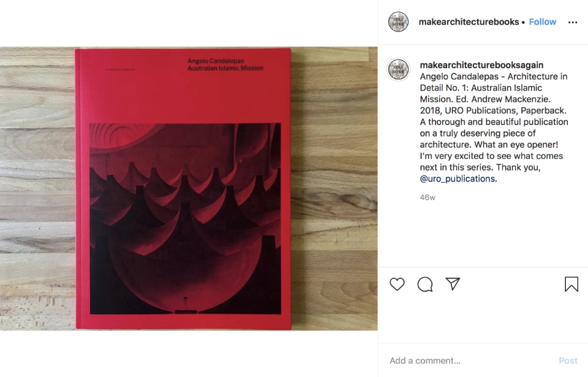Click the book title text on cover
Viewport: 588px width, 377px height.
tap(225, 64)
